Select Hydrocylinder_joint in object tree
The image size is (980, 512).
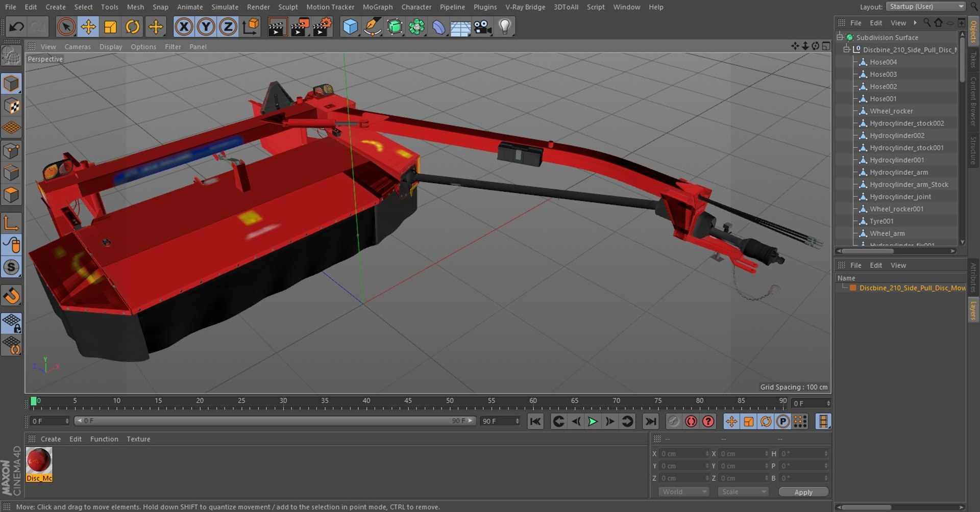coord(900,197)
